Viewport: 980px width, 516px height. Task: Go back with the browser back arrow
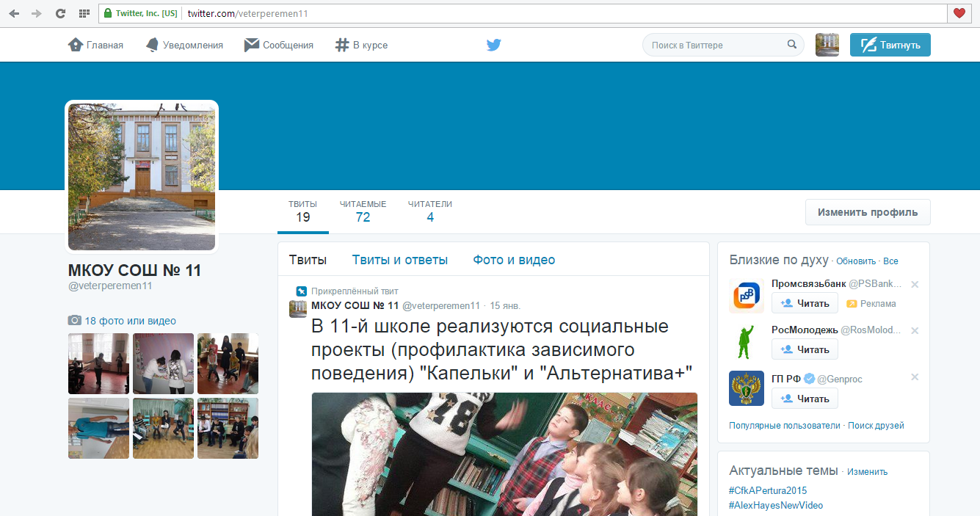point(14,13)
